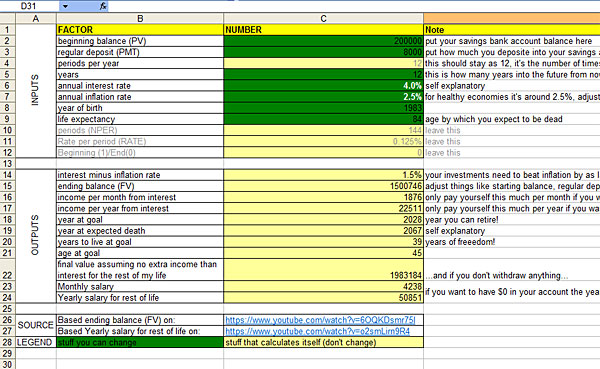
Task: Select interest minus inflation value 1.5%
Action: tap(323, 175)
